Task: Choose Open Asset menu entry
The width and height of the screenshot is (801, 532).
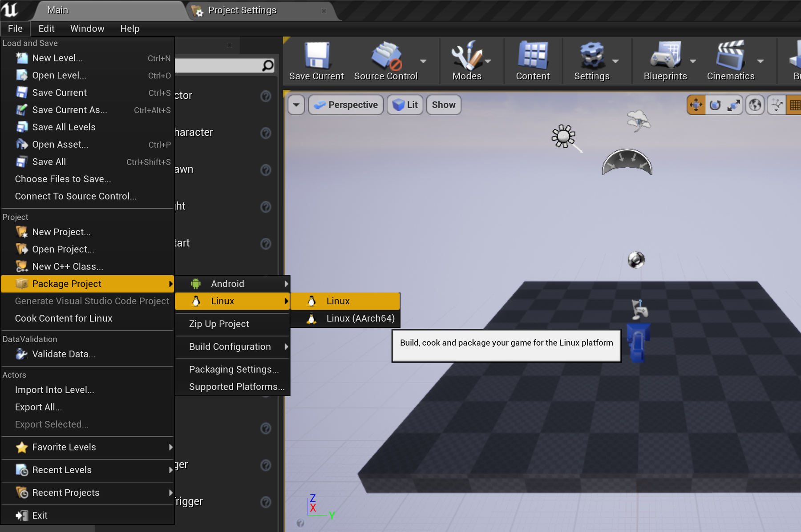Action: tap(87, 145)
